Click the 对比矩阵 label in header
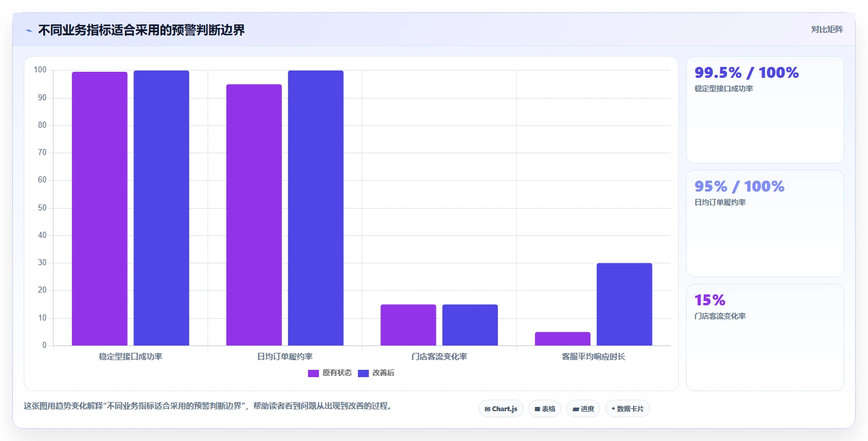Viewport: 868px width, 441px height. pyautogui.click(x=827, y=29)
